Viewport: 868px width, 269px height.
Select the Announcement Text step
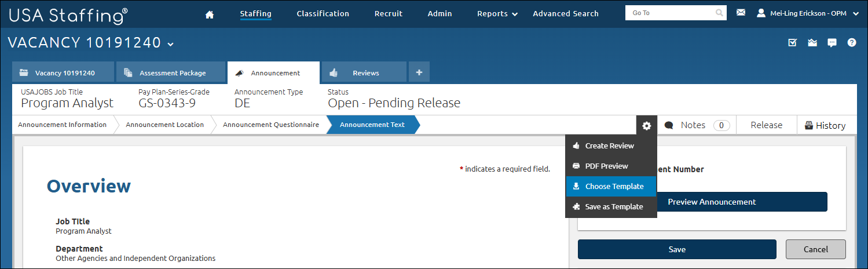tap(372, 125)
